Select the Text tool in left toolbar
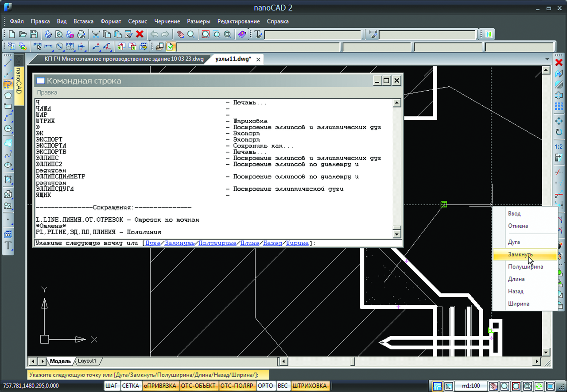 8,246
